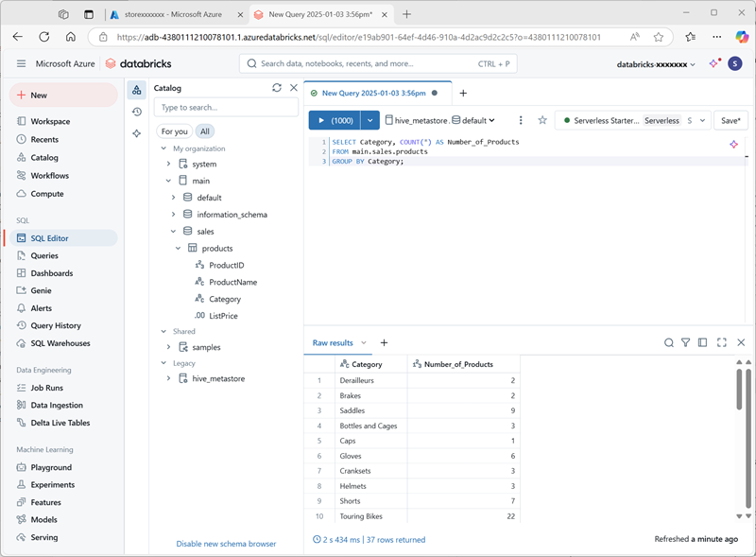Viewport: 756px width, 557px height.
Task: Filter the results table
Action: point(685,342)
